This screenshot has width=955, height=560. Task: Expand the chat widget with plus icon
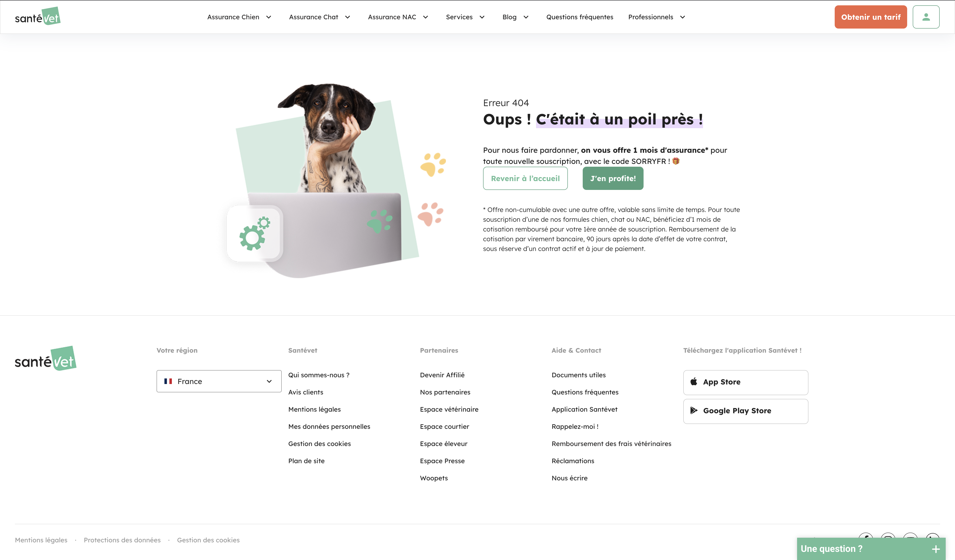point(936,549)
